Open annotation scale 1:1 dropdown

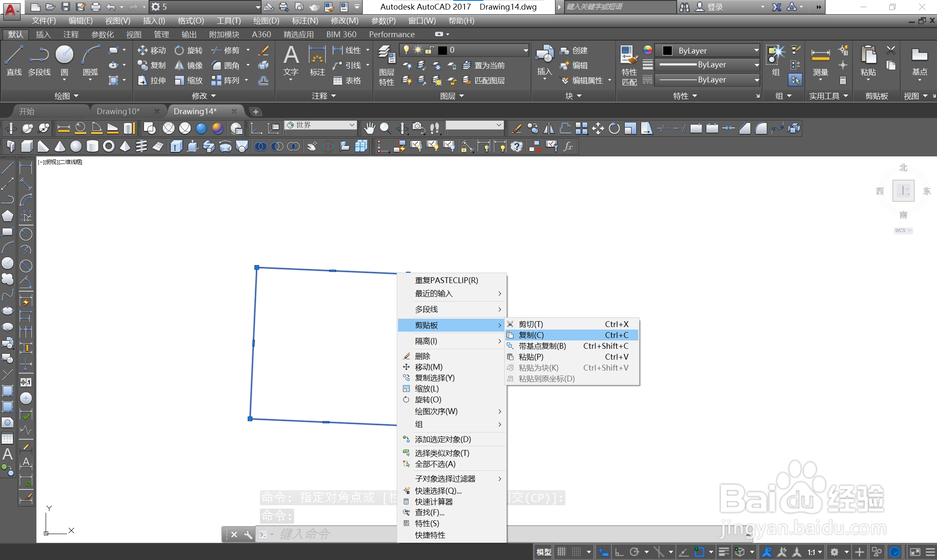click(815, 552)
